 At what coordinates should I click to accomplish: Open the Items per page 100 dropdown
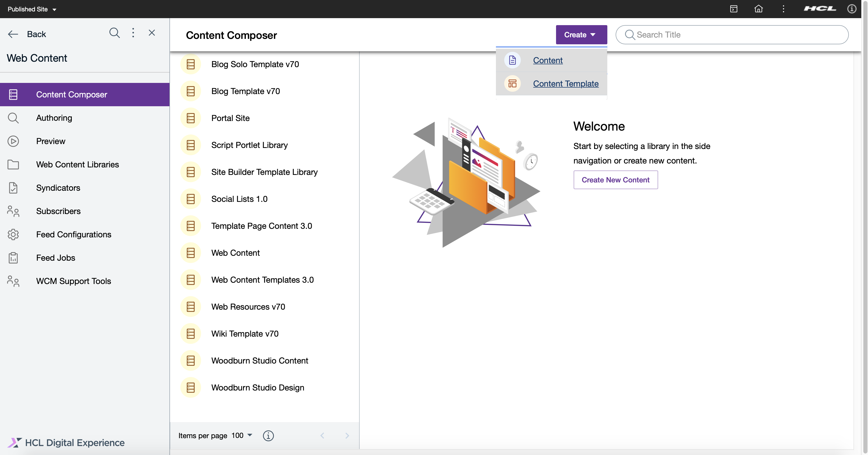point(242,436)
